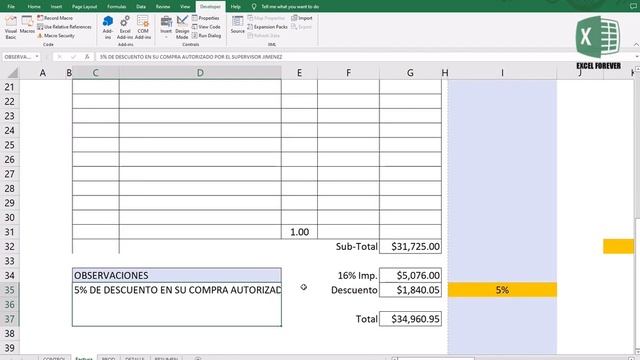
Task: Collapse the ribbon arrow
Action: coord(636,44)
